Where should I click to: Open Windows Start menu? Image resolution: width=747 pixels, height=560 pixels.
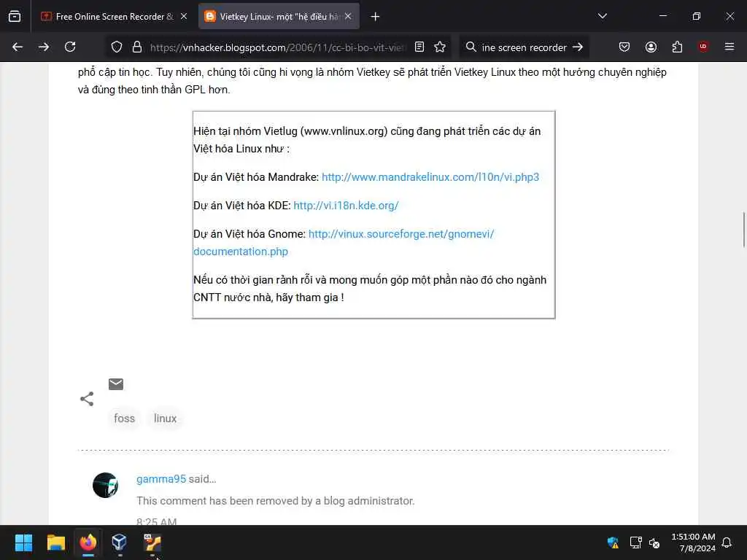23,542
